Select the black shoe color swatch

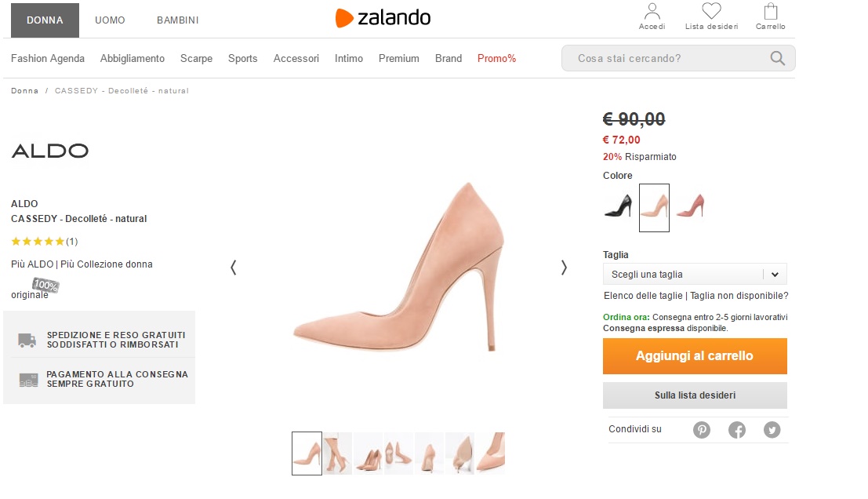pyautogui.click(x=618, y=207)
